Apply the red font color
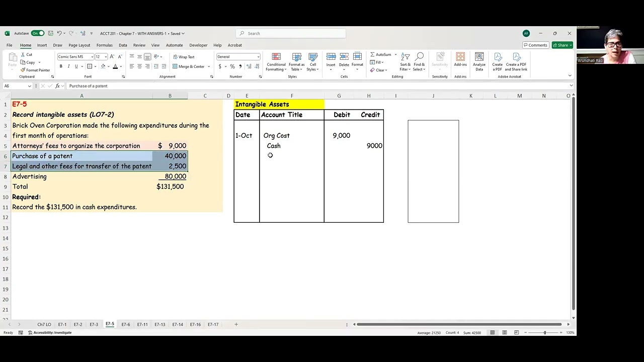The width and height of the screenshot is (644, 362). [x=115, y=66]
